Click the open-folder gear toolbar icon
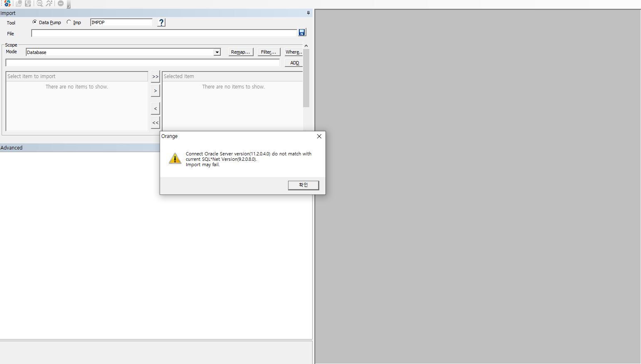 click(x=19, y=4)
